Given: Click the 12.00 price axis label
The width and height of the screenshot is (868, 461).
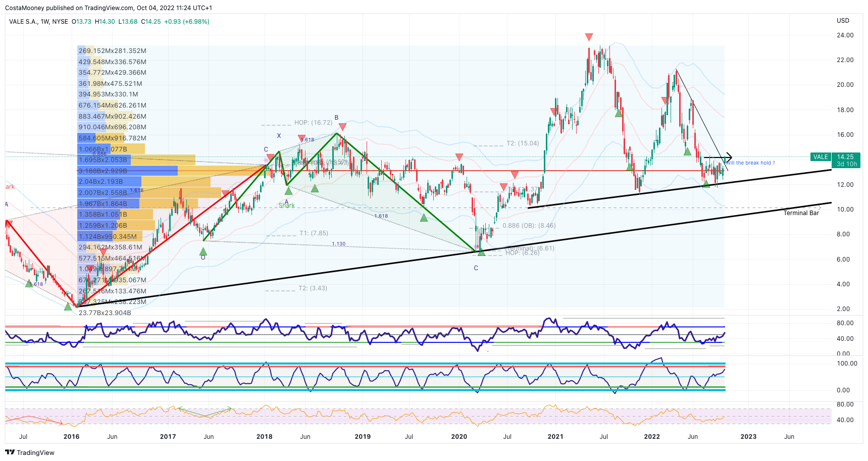Looking at the screenshot, I should (845, 185).
